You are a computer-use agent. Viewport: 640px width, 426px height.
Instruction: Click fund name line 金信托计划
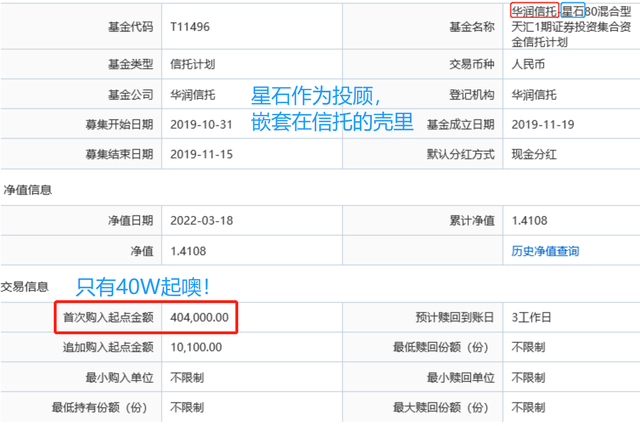point(540,42)
